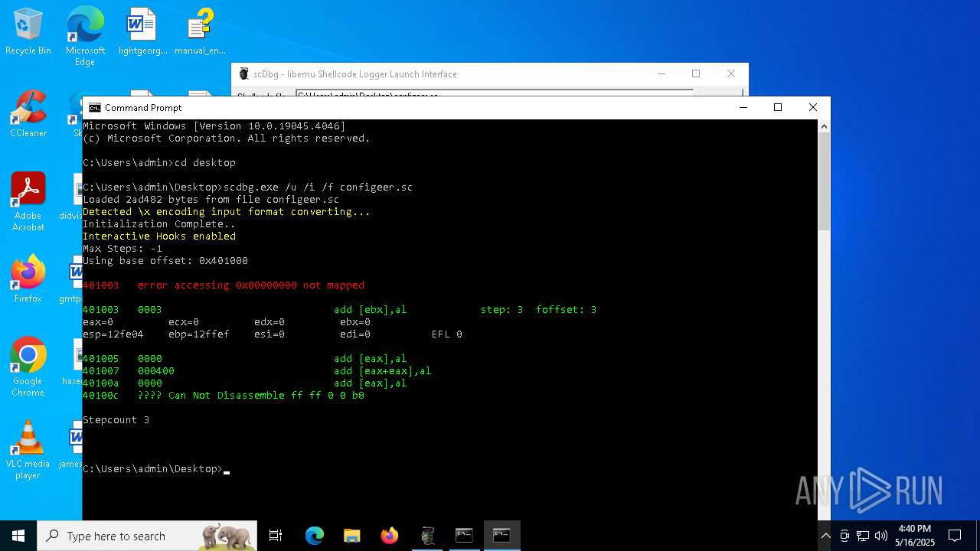The width and height of the screenshot is (980, 551).
Task: Switch to the first Command Prompt taskbar button
Action: click(464, 536)
